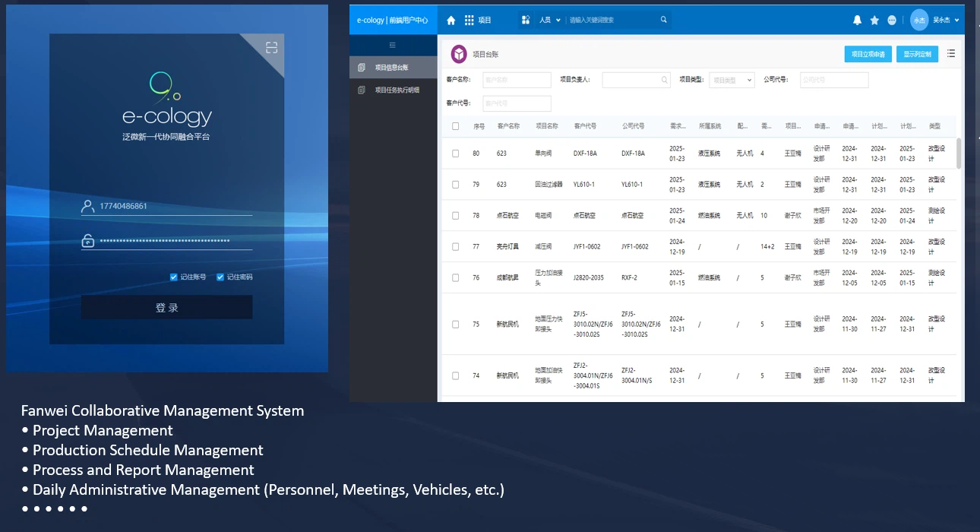Viewport: 980px width, 532px height.
Task: Click the 客户代号 filter input
Action: tap(517, 103)
